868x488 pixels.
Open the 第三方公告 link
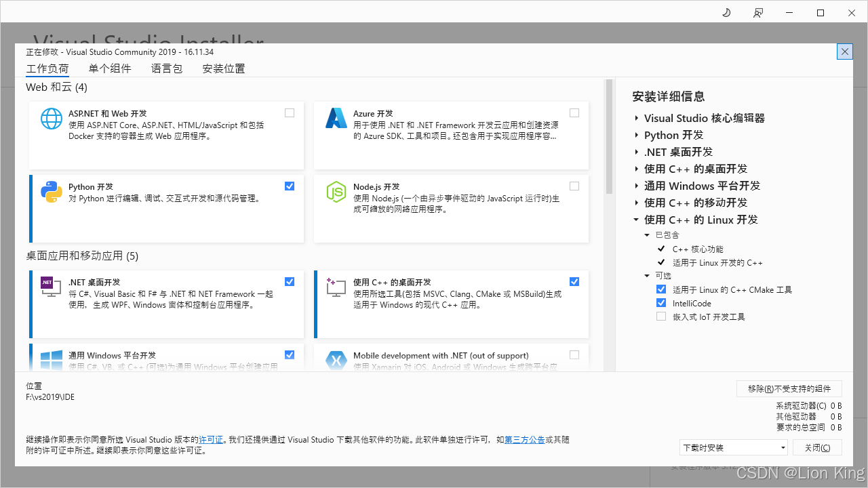coord(525,440)
